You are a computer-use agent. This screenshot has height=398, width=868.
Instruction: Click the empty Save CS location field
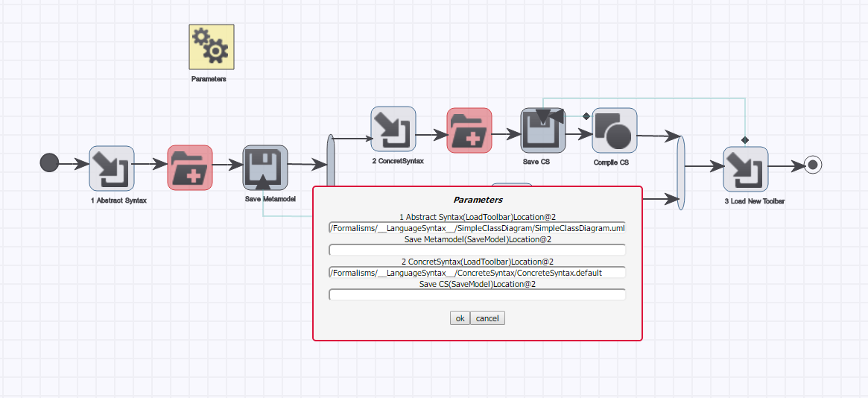coord(477,295)
